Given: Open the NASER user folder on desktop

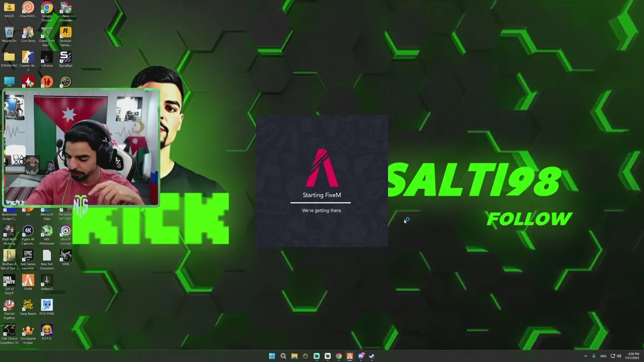Looking at the screenshot, I should pos(9,10).
